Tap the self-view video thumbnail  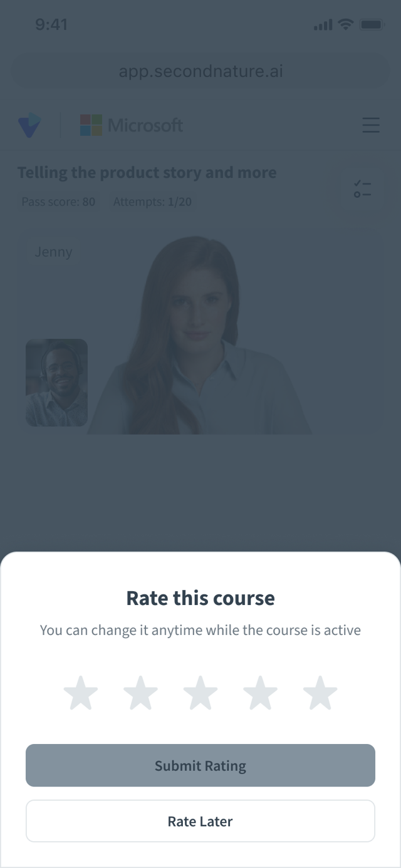56,383
